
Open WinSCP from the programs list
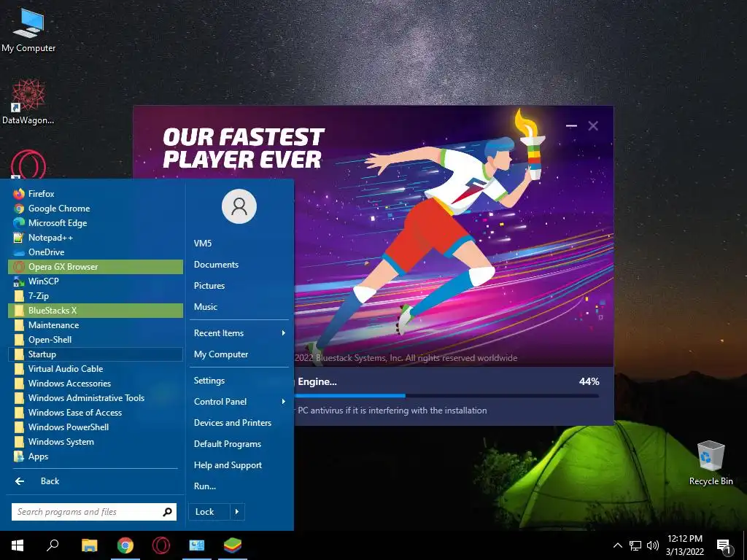96,281
